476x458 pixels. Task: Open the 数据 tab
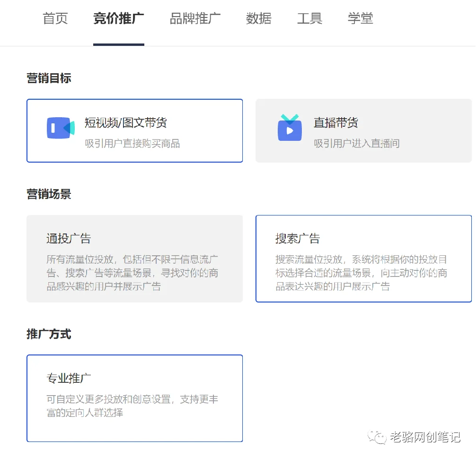click(x=258, y=18)
